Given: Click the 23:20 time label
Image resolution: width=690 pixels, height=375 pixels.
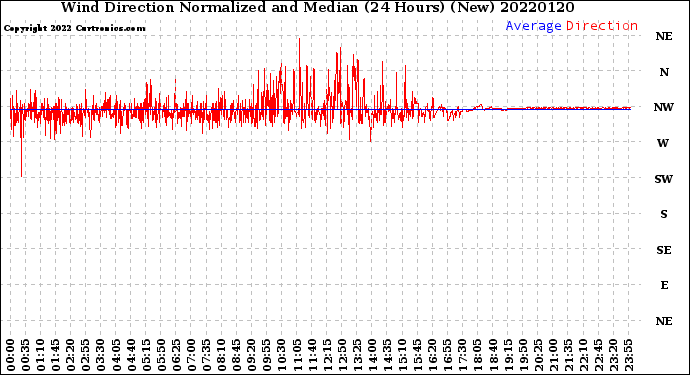Looking at the screenshot, I should click(x=613, y=355).
